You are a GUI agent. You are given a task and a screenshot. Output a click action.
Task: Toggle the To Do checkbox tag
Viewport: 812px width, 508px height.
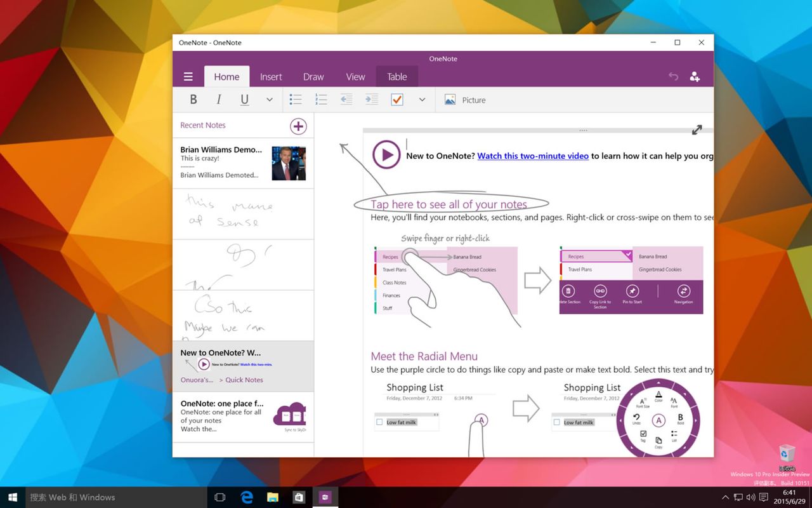coord(397,100)
